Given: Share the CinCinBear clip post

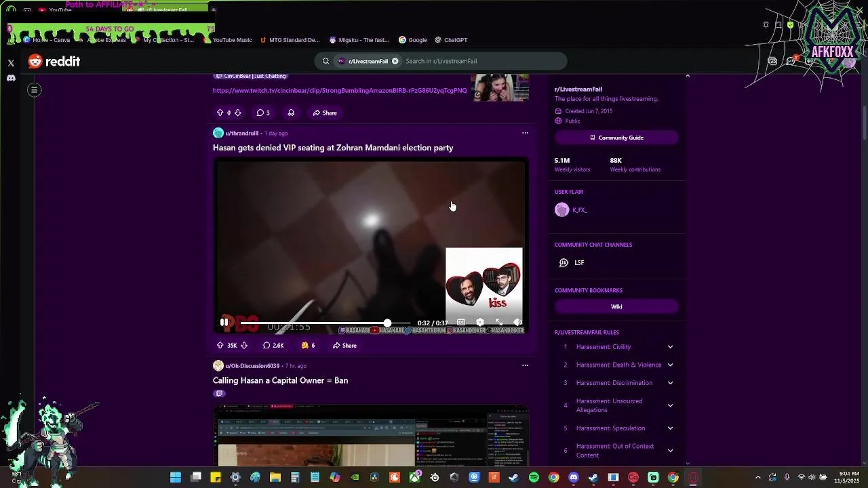Looking at the screenshot, I should click(x=325, y=113).
